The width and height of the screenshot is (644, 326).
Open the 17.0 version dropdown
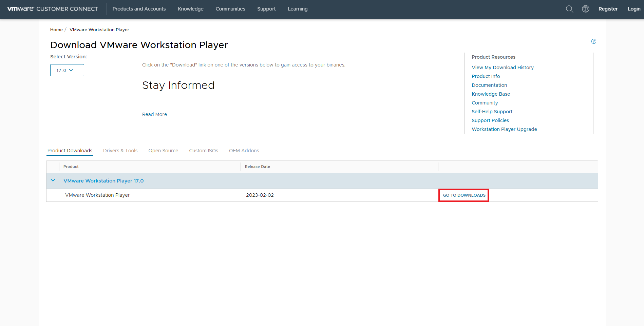(67, 70)
